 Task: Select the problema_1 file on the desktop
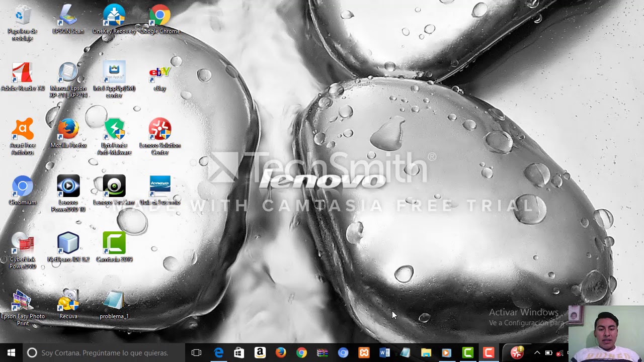114,305
